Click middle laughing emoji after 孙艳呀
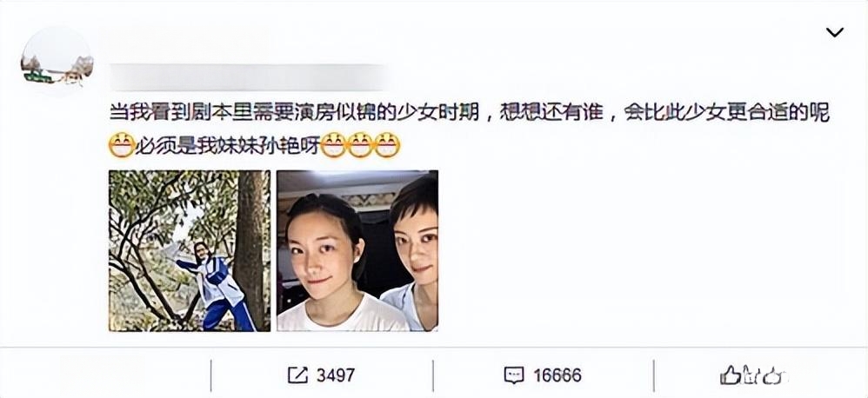Screen dimensions: 868x398 tap(360, 145)
